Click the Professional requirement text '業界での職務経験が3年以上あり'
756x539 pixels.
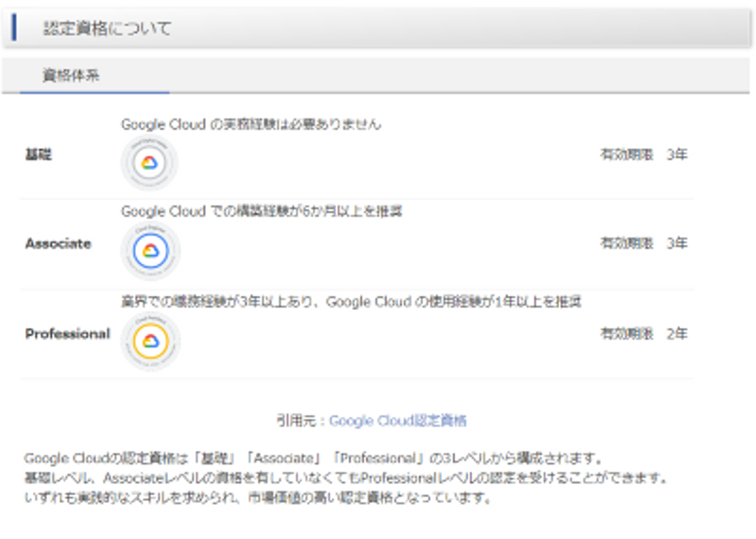(x=217, y=302)
